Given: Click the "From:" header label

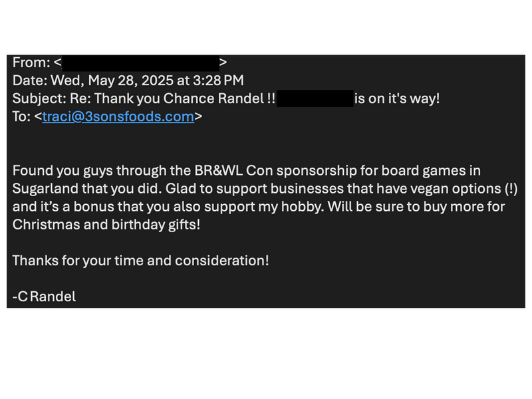Looking at the screenshot, I should click(x=31, y=63).
